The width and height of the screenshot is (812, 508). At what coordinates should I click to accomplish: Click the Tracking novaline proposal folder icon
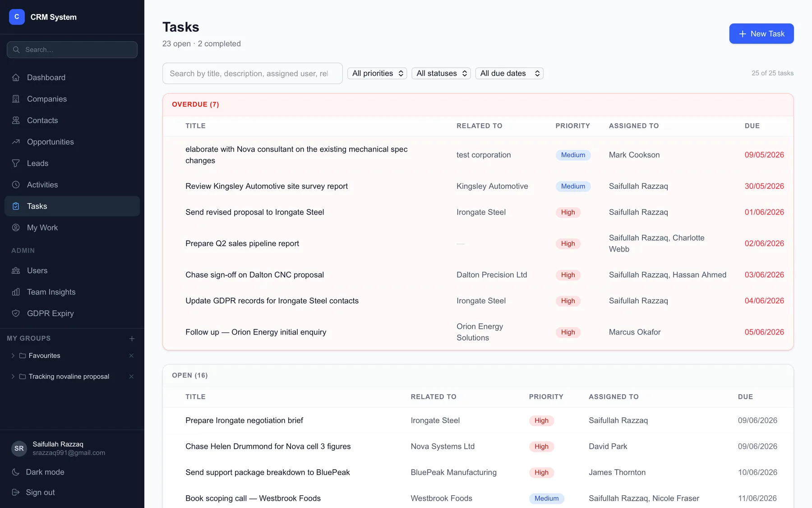(x=23, y=377)
